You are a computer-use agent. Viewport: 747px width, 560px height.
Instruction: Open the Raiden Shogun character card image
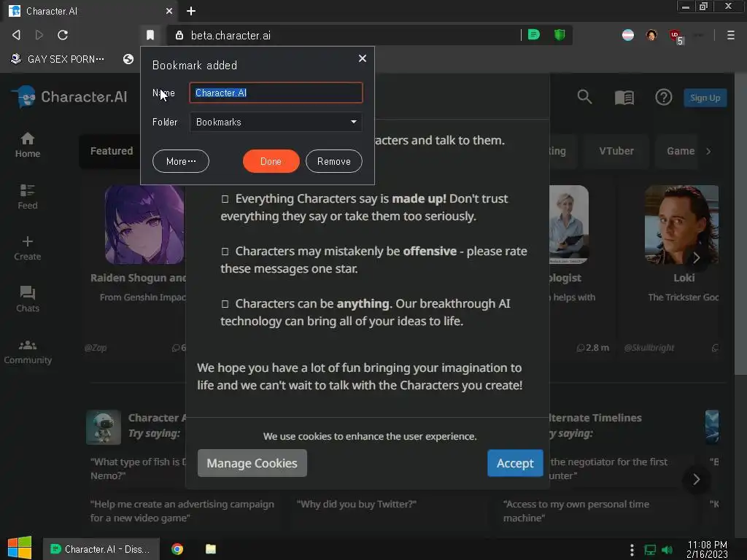click(x=145, y=225)
